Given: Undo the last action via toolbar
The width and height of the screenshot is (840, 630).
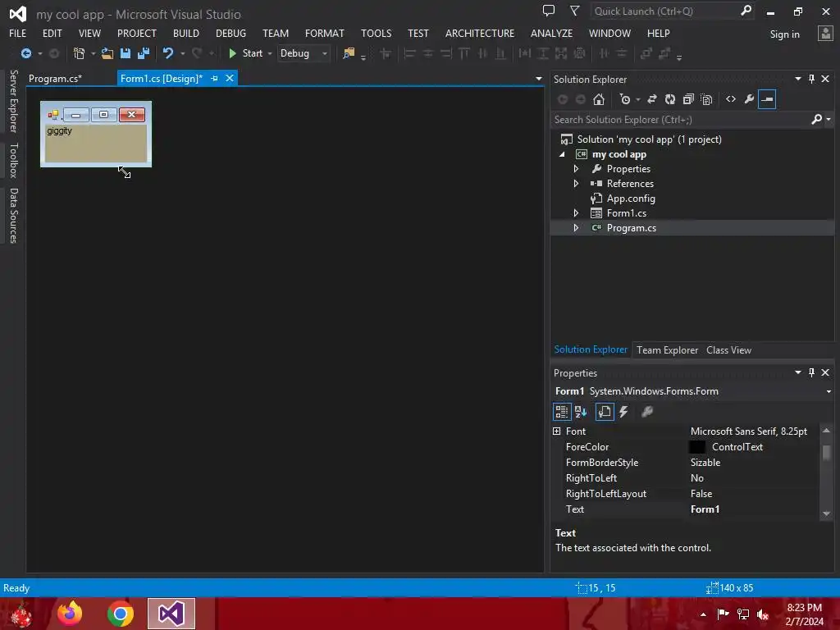Looking at the screenshot, I should click(x=168, y=53).
